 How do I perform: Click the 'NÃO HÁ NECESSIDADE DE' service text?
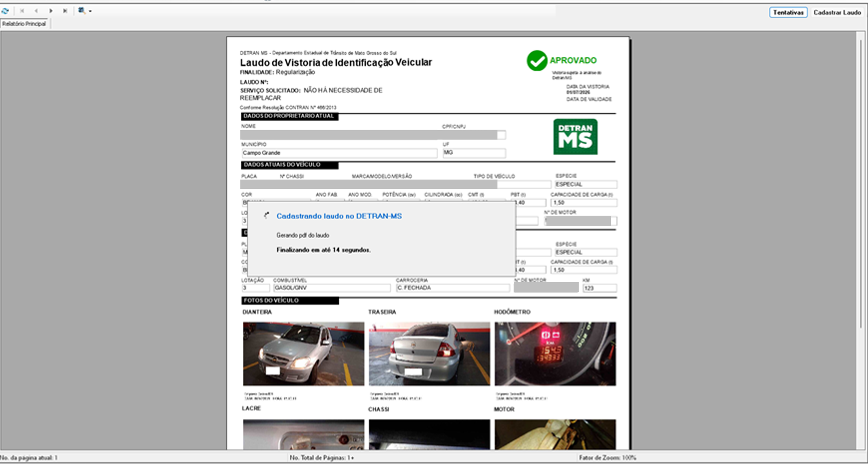click(x=343, y=90)
